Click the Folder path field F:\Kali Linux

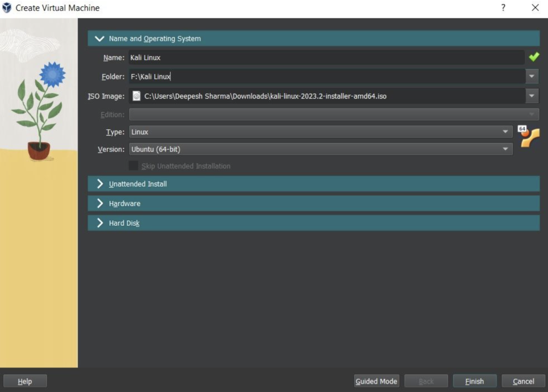tap(327, 76)
